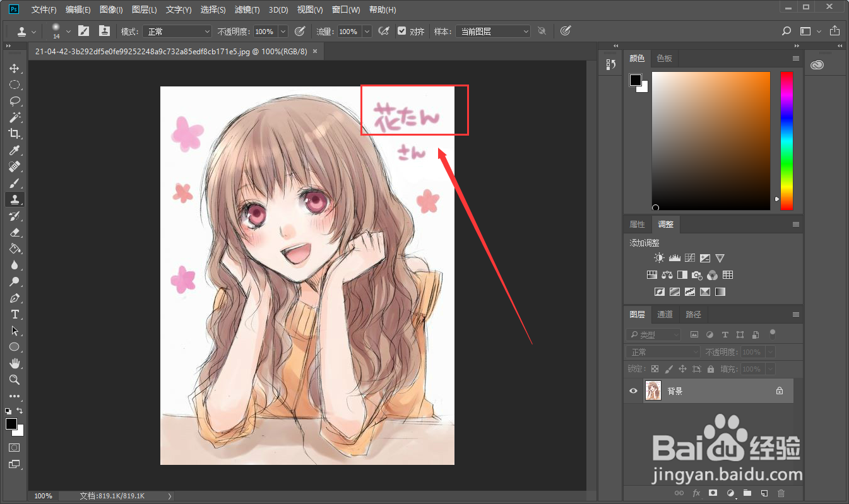Enable airbrush mode in the options bar

coord(384,31)
